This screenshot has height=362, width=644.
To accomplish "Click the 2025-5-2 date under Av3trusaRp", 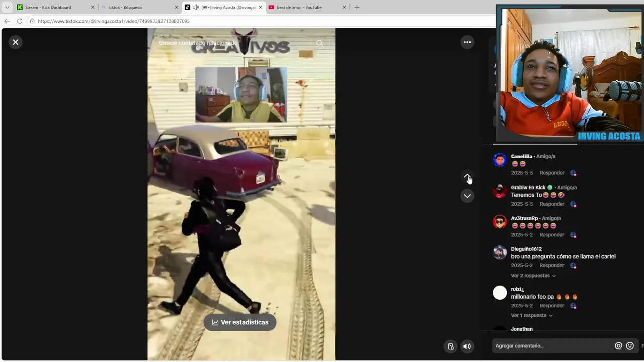I will [522, 235].
